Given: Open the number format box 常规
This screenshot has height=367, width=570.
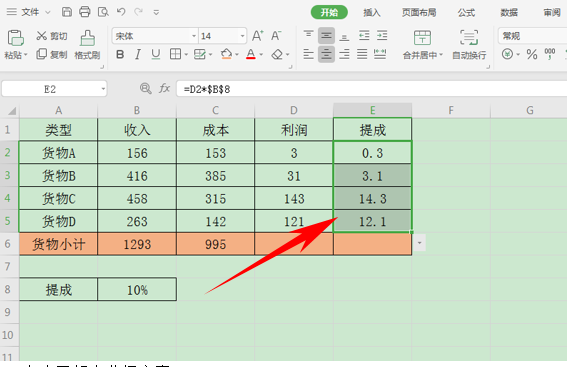Looking at the screenshot, I should 533,36.
